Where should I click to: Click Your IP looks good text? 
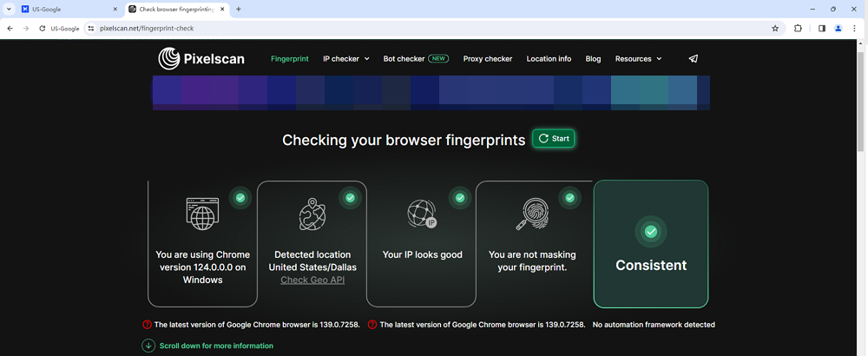[x=423, y=254]
